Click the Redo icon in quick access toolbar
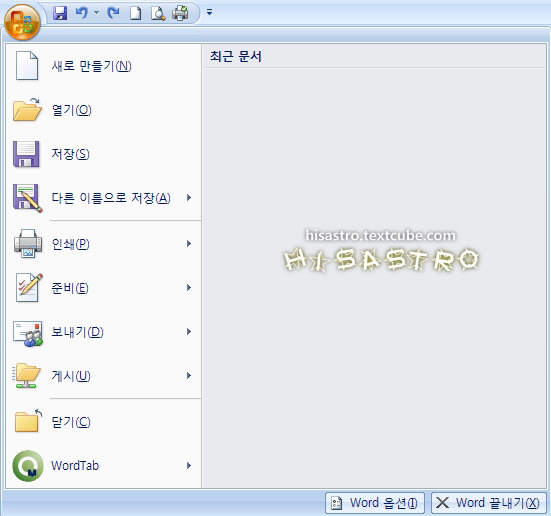Viewport: 551px width, 516px height. click(113, 13)
